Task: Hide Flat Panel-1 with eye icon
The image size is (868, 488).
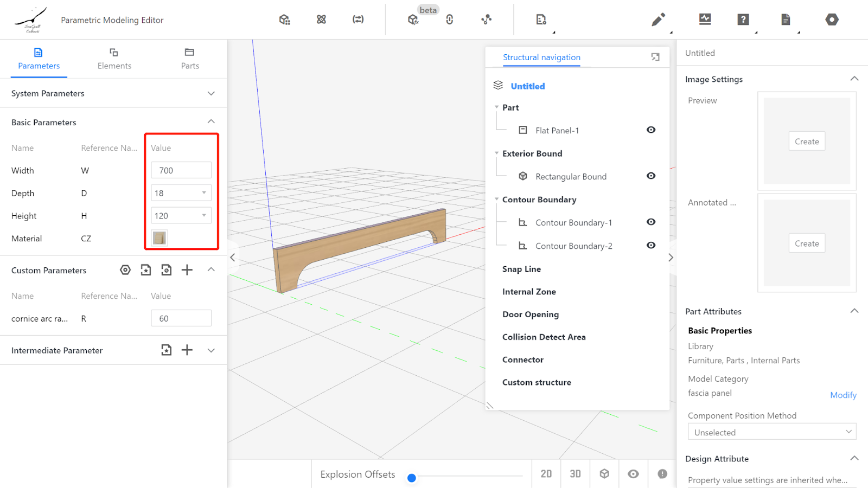Action: [x=651, y=130]
